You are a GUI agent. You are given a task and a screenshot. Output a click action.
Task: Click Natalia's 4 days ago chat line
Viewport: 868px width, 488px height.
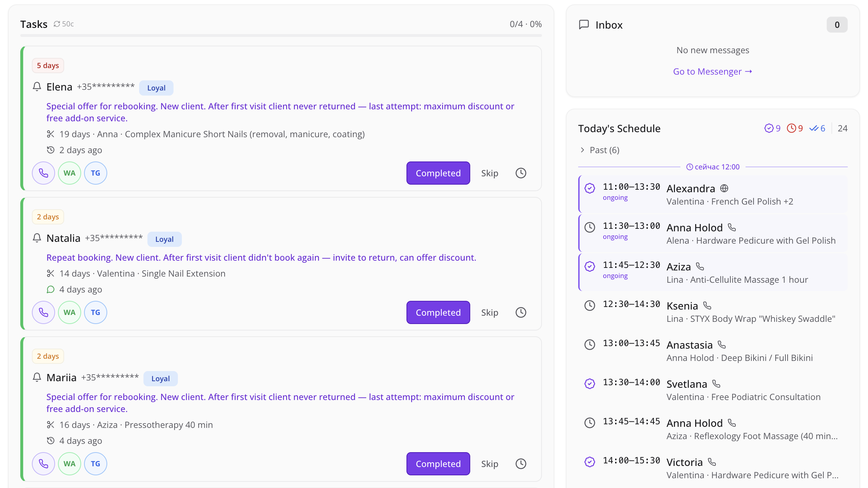[x=74, y=289]
